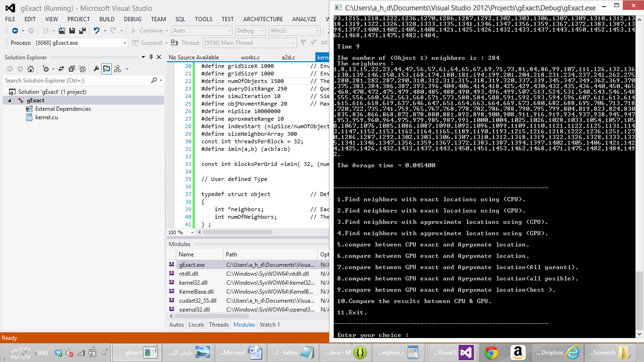Viewport: 644px width, 362px height.
Task: Click the Redo arrow icon
Action: pos(113,31)
